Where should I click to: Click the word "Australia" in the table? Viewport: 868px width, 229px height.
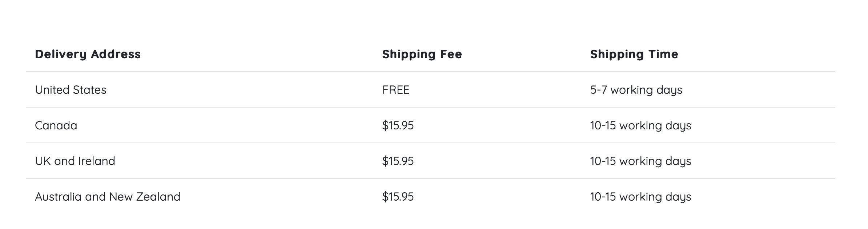[58, 197]
